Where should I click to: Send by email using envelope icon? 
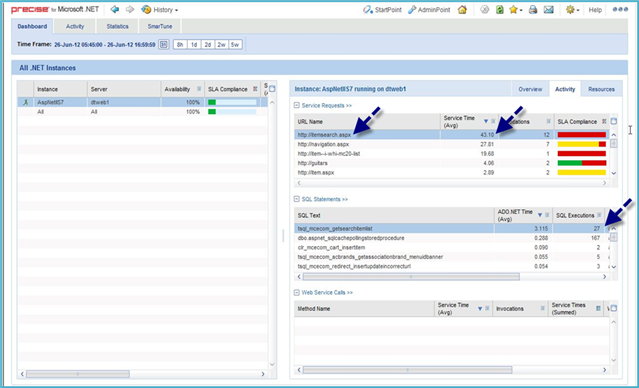(x=549, y=10)
